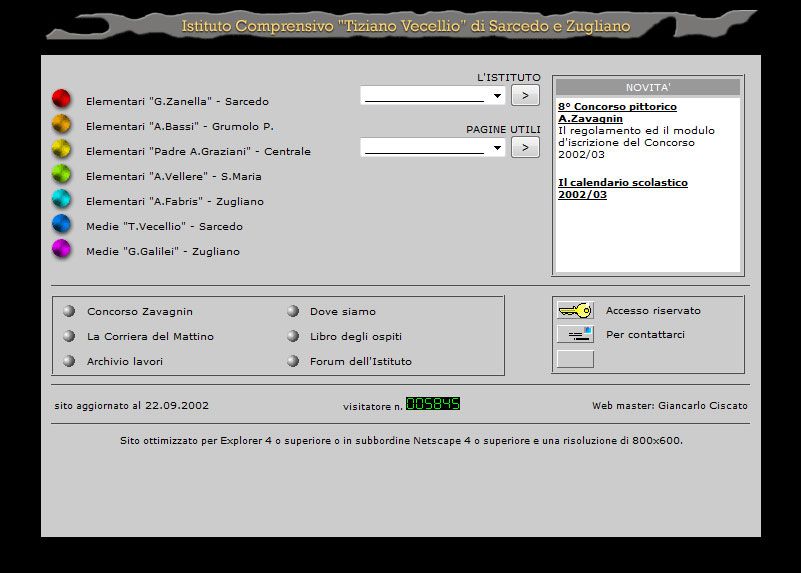Click the blue ball for Medie T.Vecellio
Image resolution: width=801 pixels, height=573 pixels.
point(61,224)
